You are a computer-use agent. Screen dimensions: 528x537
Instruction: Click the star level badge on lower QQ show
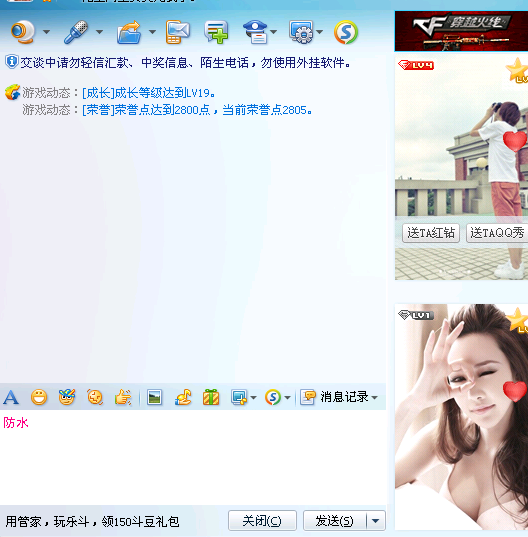[x=517, y=320]
